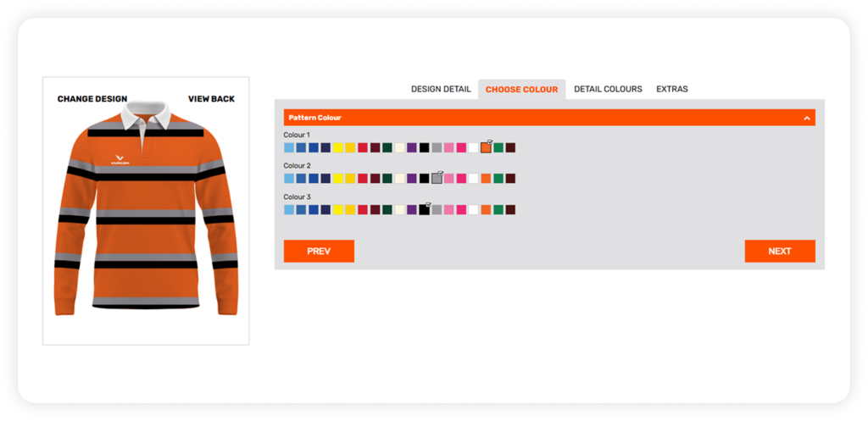This screenshot has height=421, width=868.
Task: Click the selected grey Colour 2 swatch
Action: (437, 179)
